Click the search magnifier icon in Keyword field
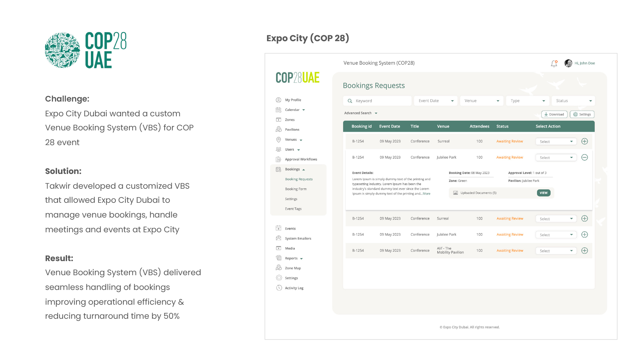644x362 pixels. coord(350,101)
